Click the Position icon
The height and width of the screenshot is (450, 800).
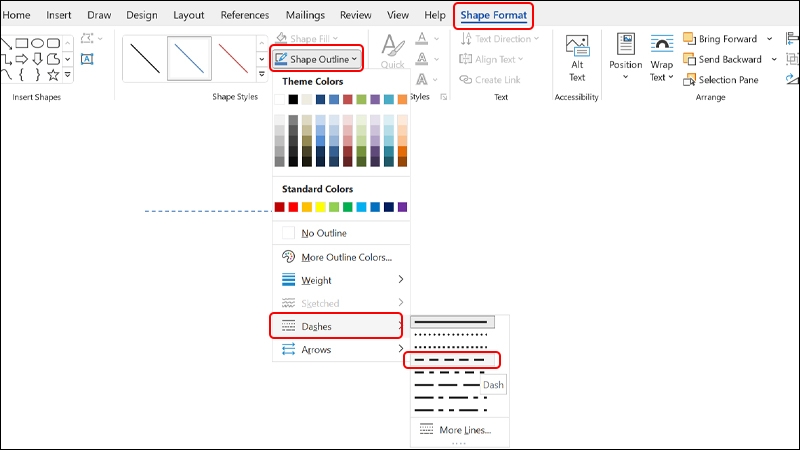626,44
